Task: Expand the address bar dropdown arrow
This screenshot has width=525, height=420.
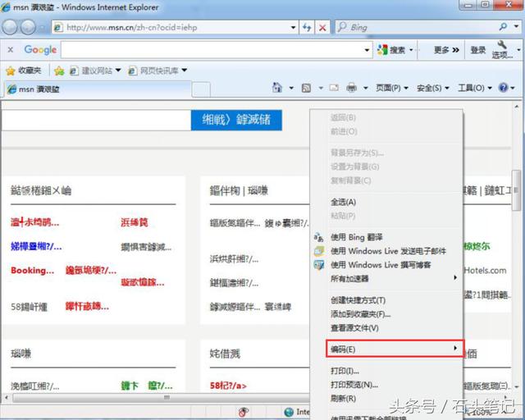Action: (x=293, y=27)
